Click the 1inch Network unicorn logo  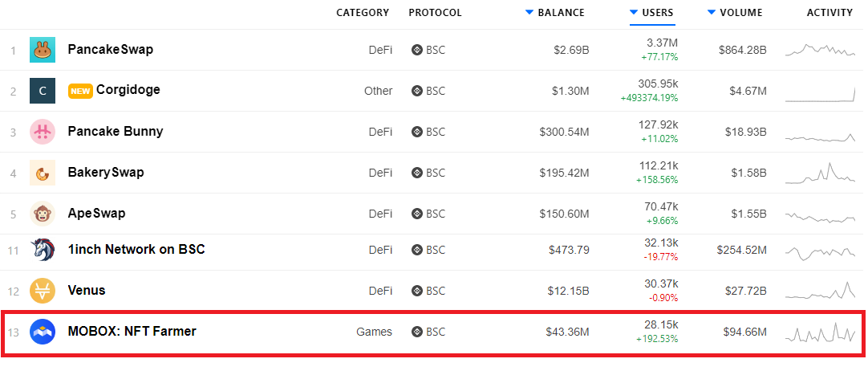click(42, 250)
